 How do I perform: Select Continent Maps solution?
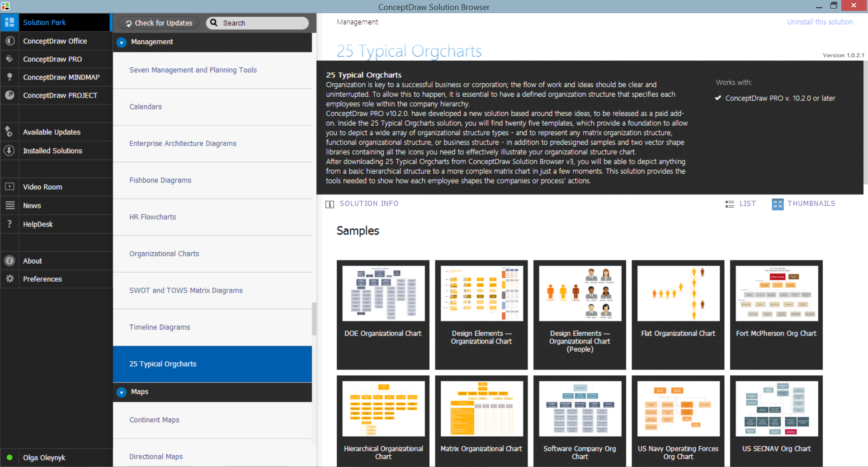click(212, 420)
